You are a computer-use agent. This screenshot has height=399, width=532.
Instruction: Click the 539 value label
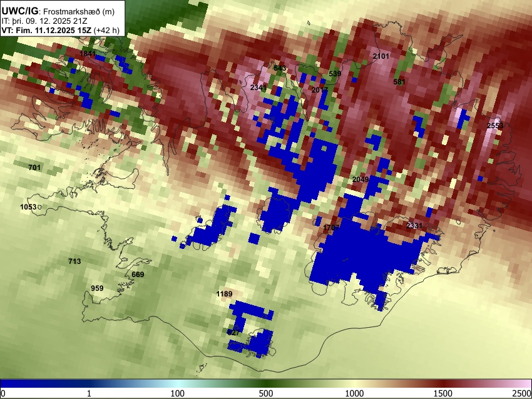335,74
